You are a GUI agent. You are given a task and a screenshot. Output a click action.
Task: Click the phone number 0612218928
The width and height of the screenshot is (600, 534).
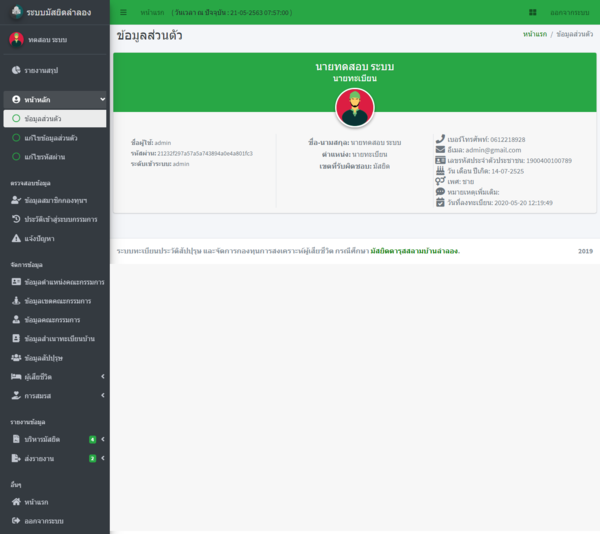(x=508, y=139)
